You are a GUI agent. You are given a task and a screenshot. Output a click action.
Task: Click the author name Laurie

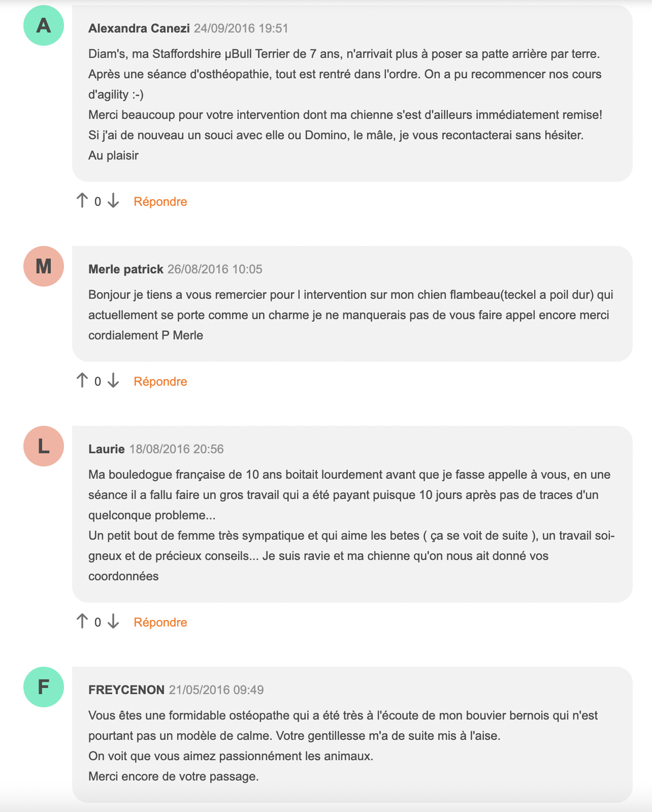tap(107, 449)
